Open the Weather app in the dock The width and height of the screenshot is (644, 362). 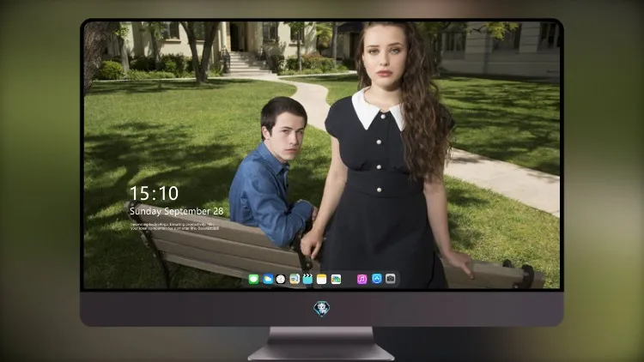[268, 279]
